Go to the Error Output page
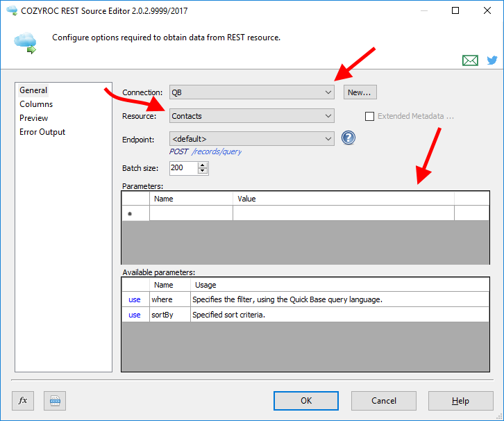Image resolution: width=504 pixels, height=421 pixels. (42, 132)
